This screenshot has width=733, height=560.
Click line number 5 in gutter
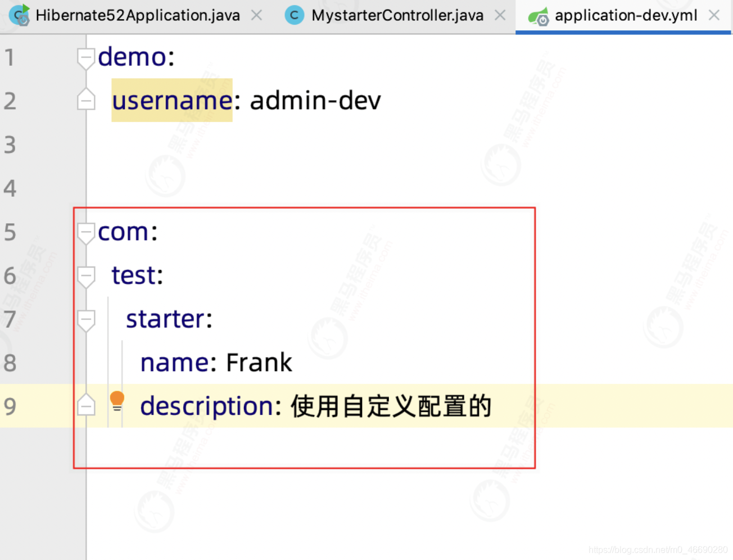click(10, 232)
